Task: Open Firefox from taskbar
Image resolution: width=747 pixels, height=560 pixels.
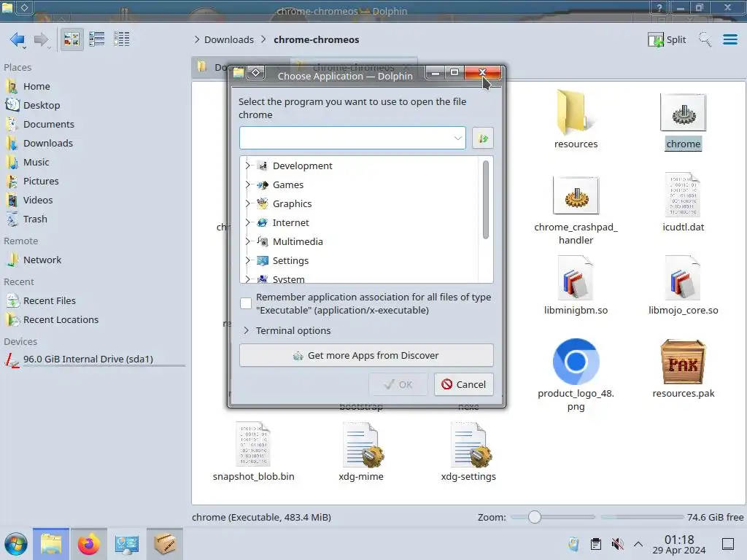Action: (x=88, y=544)
